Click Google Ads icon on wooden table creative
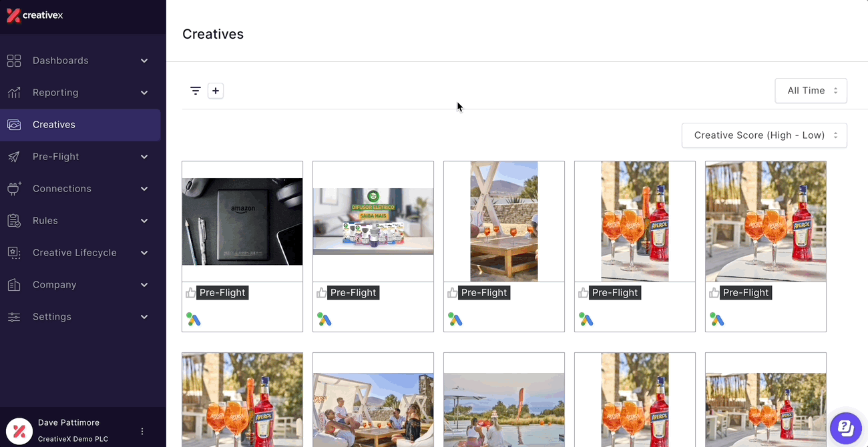This screenshot has height=447, width=868. pos(455,320)
